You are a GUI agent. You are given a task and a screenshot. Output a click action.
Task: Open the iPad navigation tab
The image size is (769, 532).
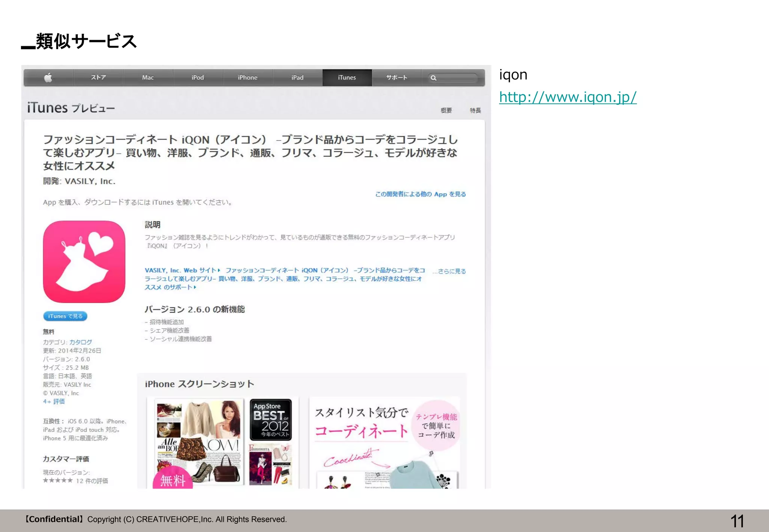pyautogui.click(x=297, y=78)
